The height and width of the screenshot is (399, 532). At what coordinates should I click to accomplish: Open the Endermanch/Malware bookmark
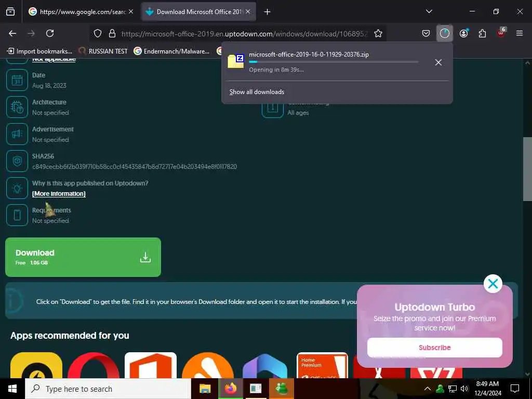[171, 51]
